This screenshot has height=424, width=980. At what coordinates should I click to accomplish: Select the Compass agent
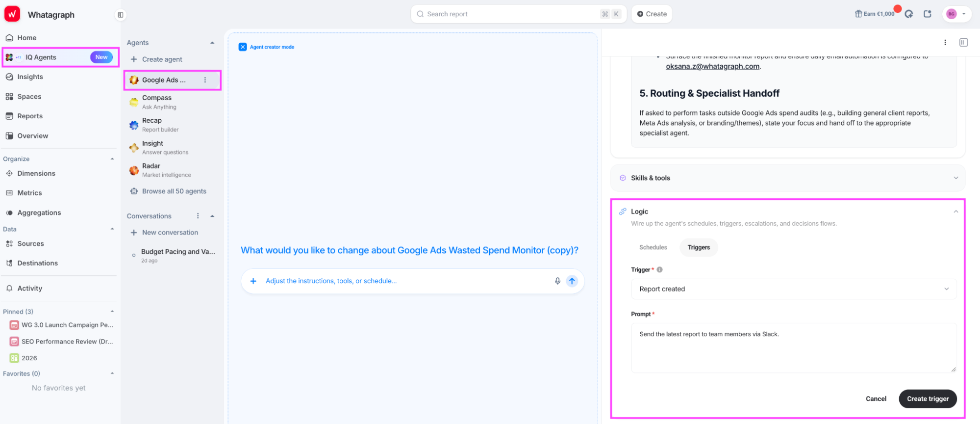tap(172, 102)
